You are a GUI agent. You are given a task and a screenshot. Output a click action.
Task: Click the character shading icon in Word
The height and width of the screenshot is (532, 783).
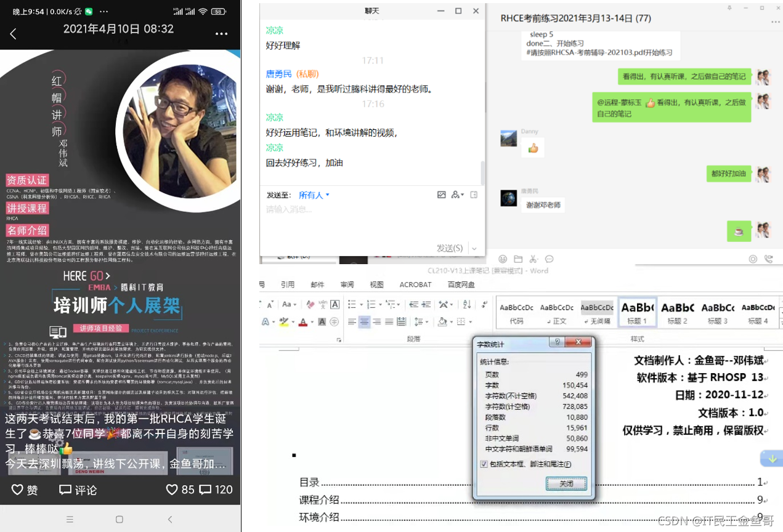322,321
